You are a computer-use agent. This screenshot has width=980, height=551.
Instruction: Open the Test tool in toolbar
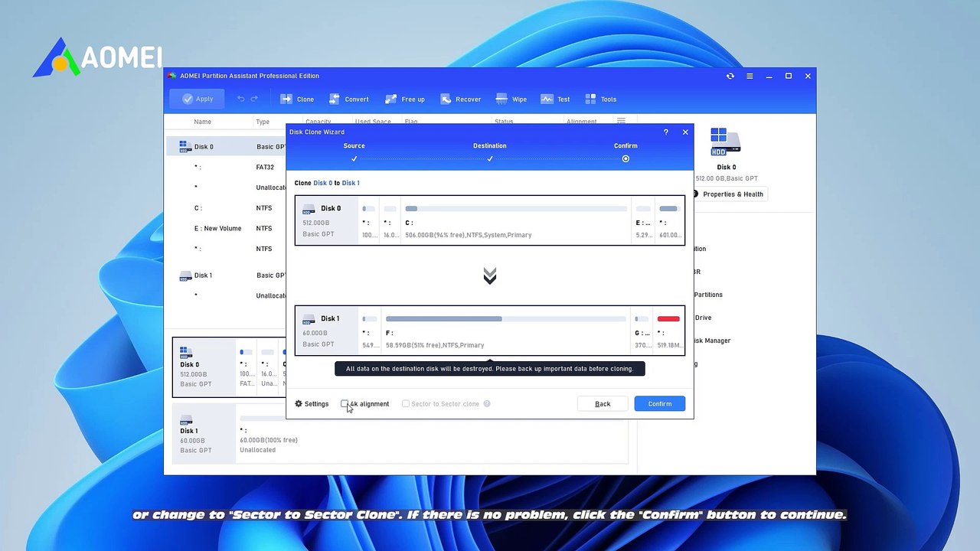coord(555,99)
